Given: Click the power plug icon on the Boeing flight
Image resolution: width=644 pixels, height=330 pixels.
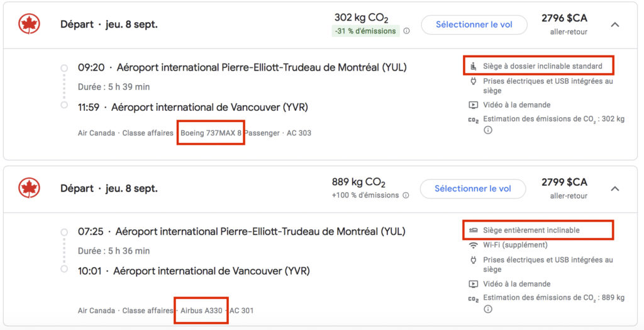Looking at the screenshot, I should (x=474, y=81).
